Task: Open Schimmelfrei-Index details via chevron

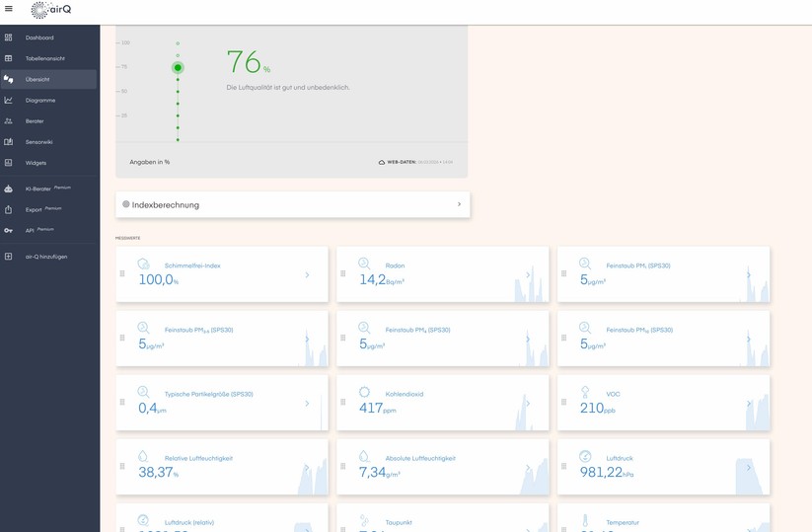Action: [x=307, y=274]
